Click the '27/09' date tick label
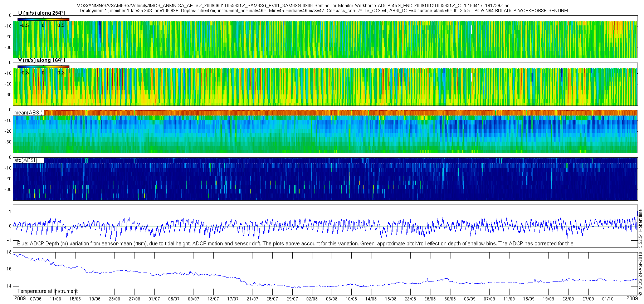This screenshot has width=644, height=304. 588,299
